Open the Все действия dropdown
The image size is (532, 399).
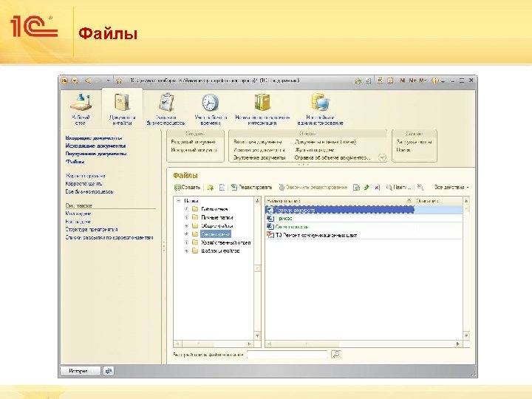pyautogui.click(x=451, y=187)
